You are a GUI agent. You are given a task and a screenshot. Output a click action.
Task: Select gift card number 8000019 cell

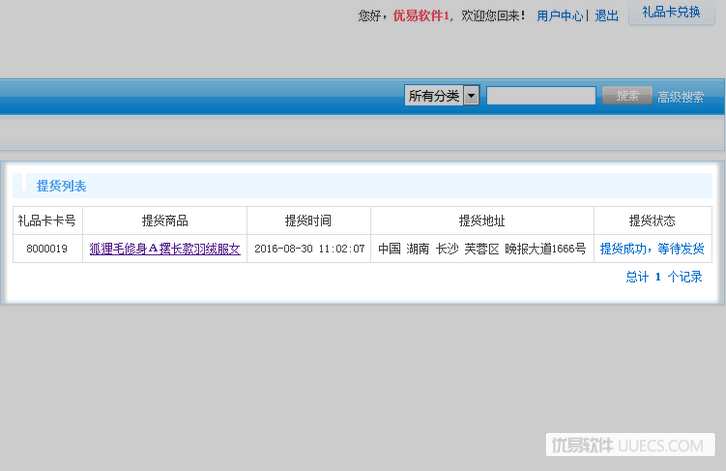(47, 249)
